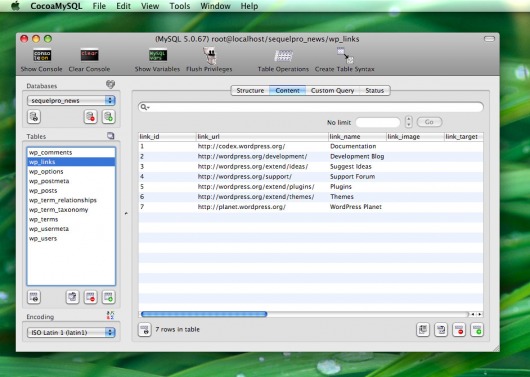This screenshot has width=530, height=377.
Task: Switch to the Custom Query tab
Action: [332, 91]
